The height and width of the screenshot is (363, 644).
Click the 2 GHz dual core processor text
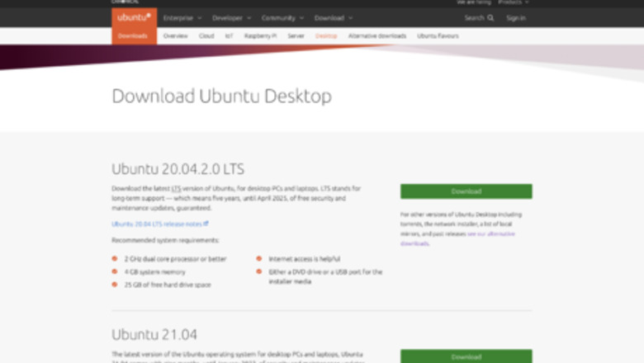coord(175,259)
